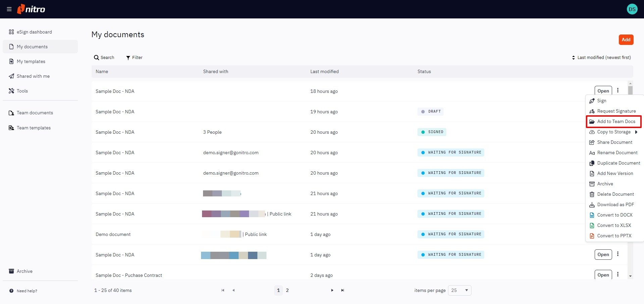Change the Last modified sort order
The width and height of the screenshot is (644, 304).
click(x=601, y=58)
